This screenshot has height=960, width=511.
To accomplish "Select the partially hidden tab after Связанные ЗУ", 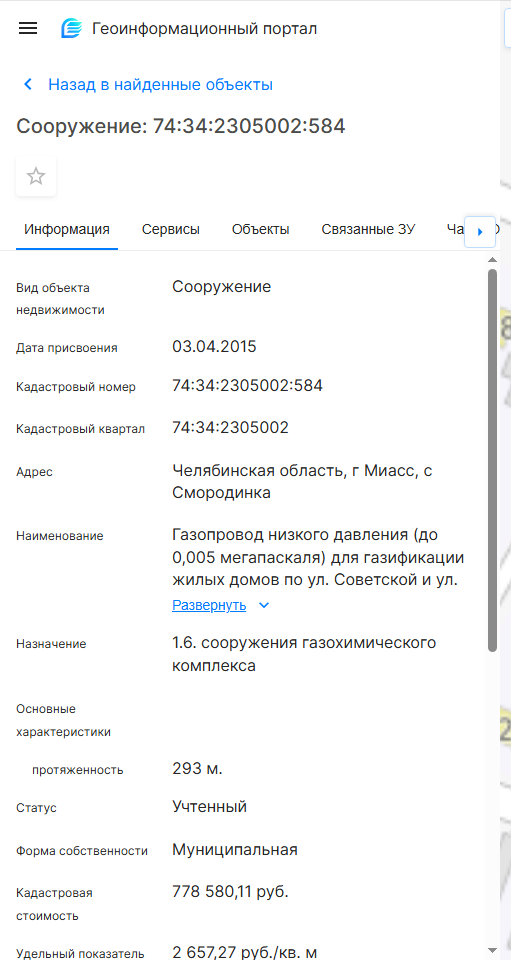I will pyautogui.click(x=454, y=230).
